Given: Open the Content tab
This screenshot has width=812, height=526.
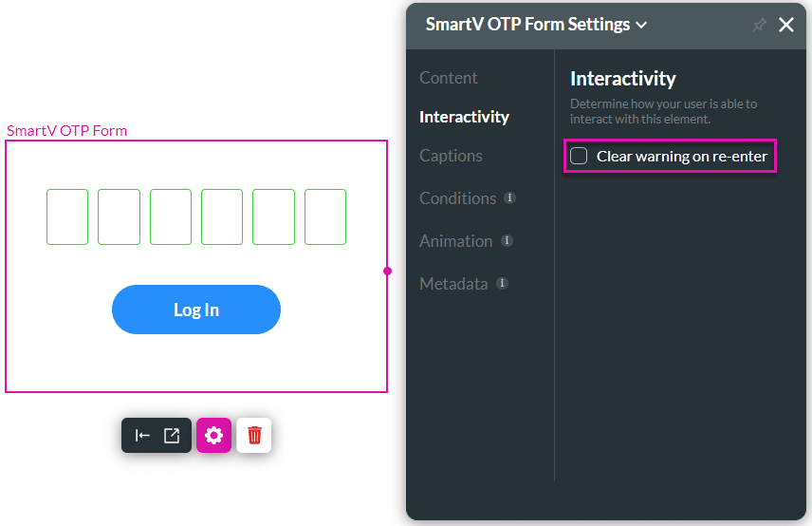Looking at the screenshot, I should tap(448, 78).
